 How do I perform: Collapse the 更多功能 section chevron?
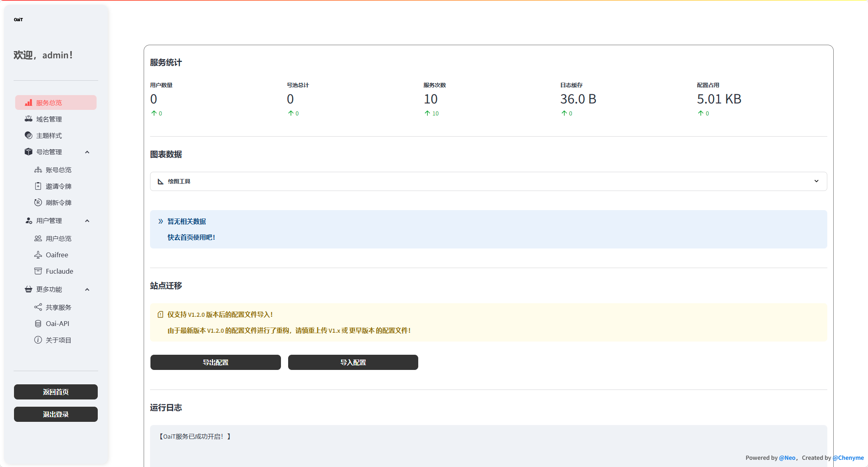(x=87, y=290)
